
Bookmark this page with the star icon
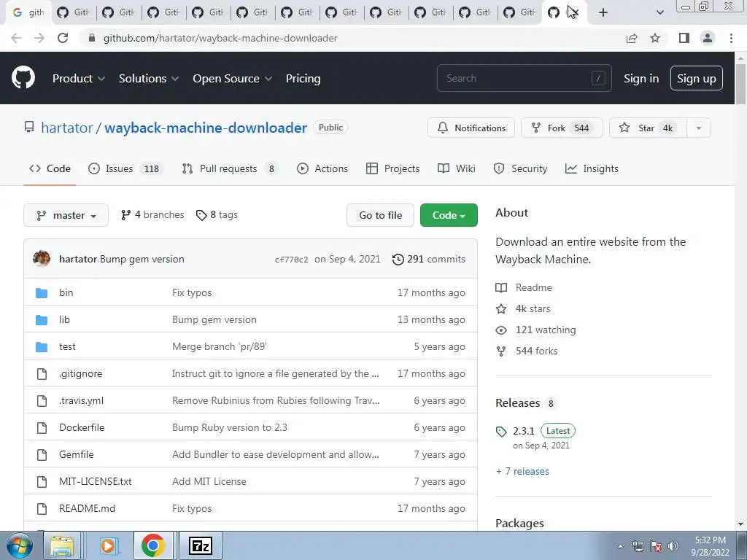click(x=655, y=38)
